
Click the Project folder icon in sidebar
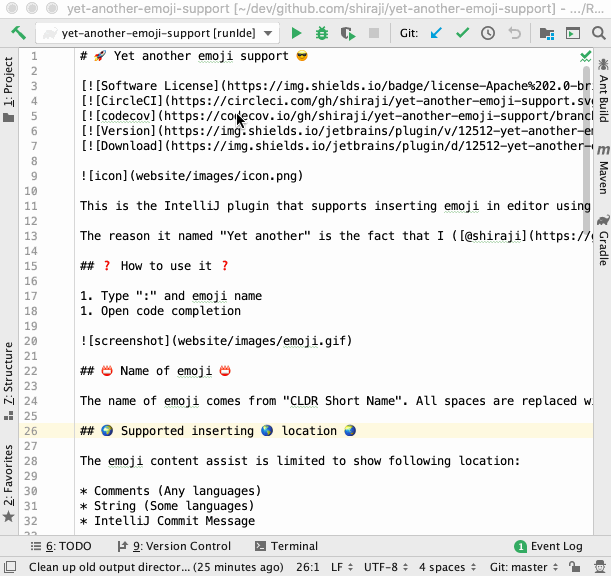[9, 117]
